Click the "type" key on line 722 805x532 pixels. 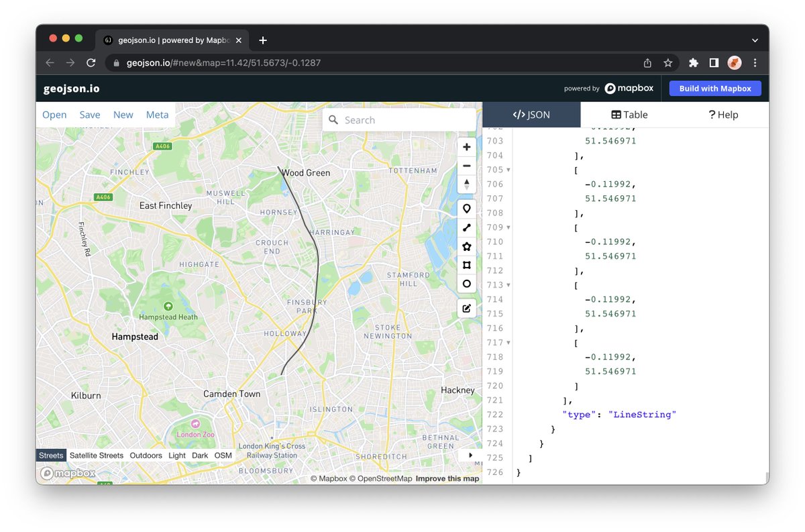tap(580, 415)
